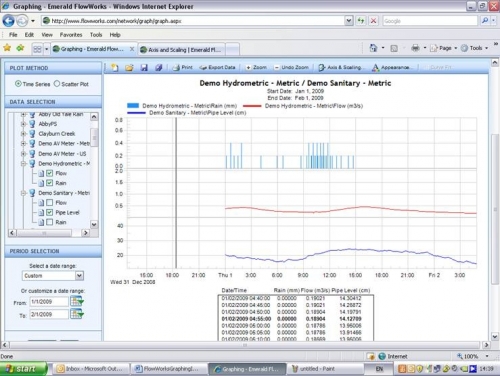Click the From date input field
The width and height of the screenshot is (500, 376).
[49, 302]
